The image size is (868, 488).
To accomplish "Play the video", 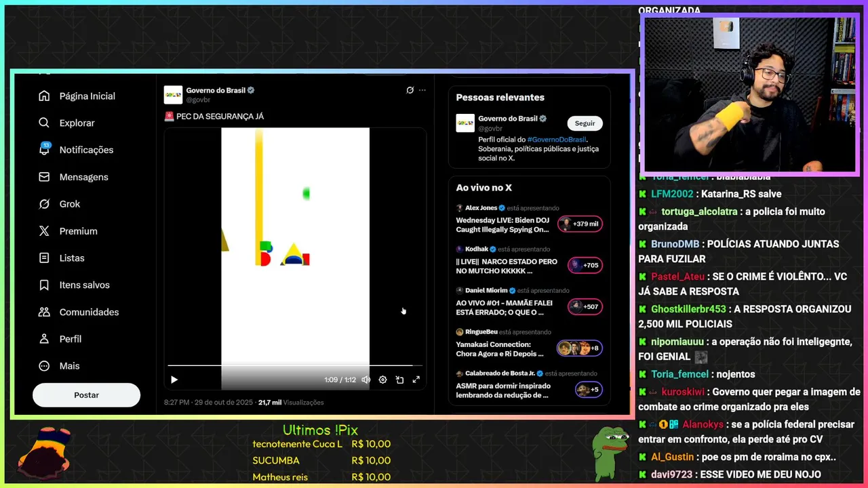I will [x=174, y=380].
